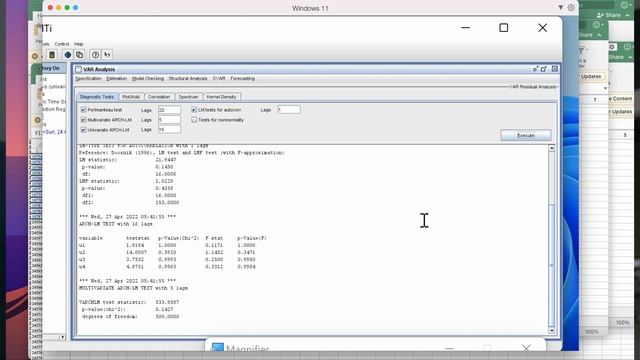
Task: Open the Structural Analysis menu
Action: (188, 78)
